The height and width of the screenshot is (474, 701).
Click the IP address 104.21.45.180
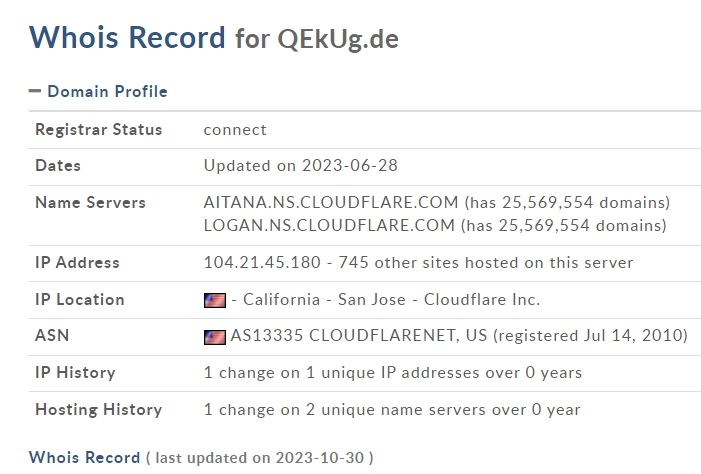click(262, 262)
